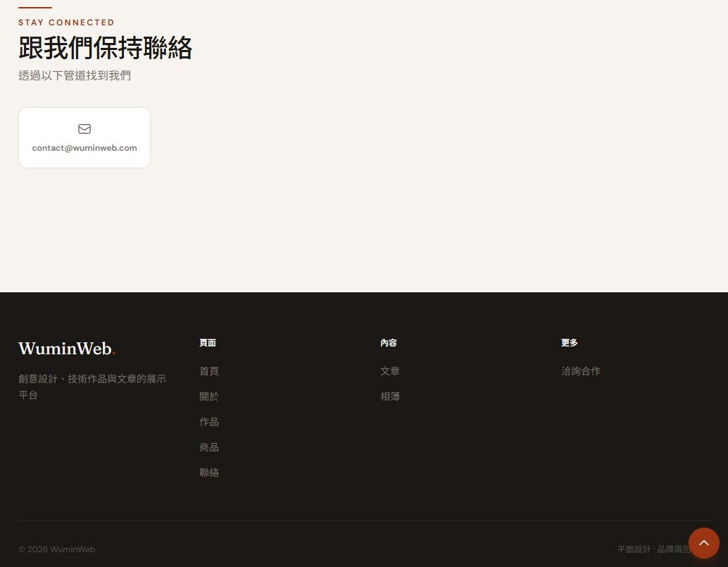Click the 頁面 footer column heading
Viewport: 728px width, 567px height.
point(208,343)
